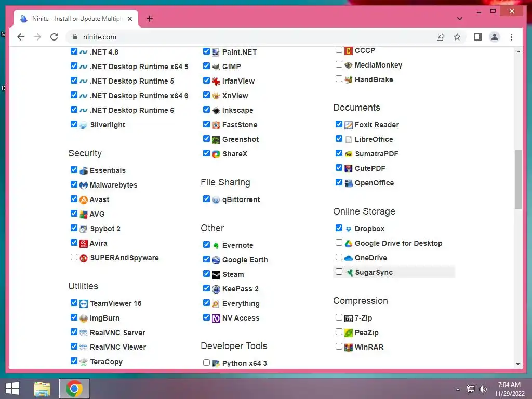The image size is (532, 399).
Task: Bookmark this page with star
Action: pyautogui.click(x=457, y=37)
